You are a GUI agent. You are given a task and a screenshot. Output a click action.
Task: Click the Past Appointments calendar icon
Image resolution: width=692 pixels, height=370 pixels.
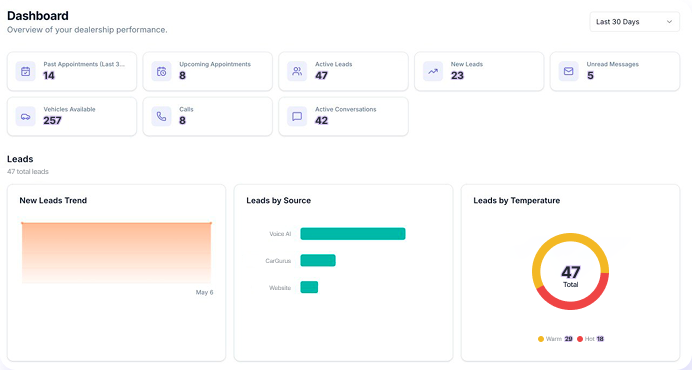pos(26,71)
